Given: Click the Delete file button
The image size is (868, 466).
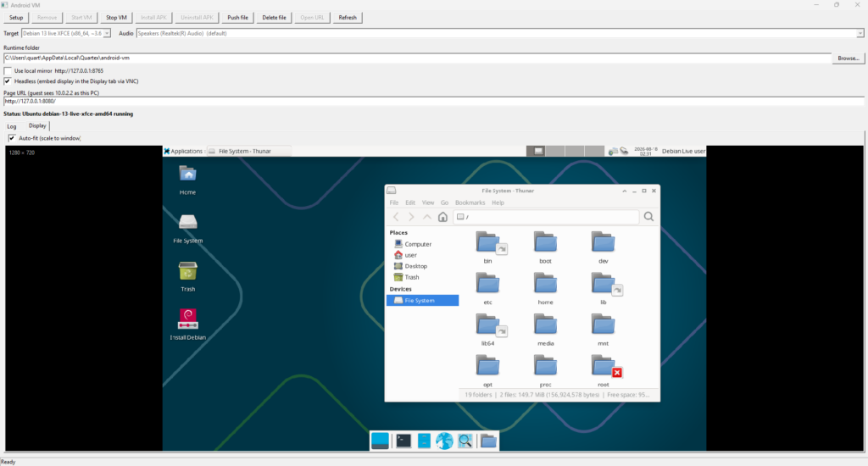Looking at the screenshot, I should [274, 18].
